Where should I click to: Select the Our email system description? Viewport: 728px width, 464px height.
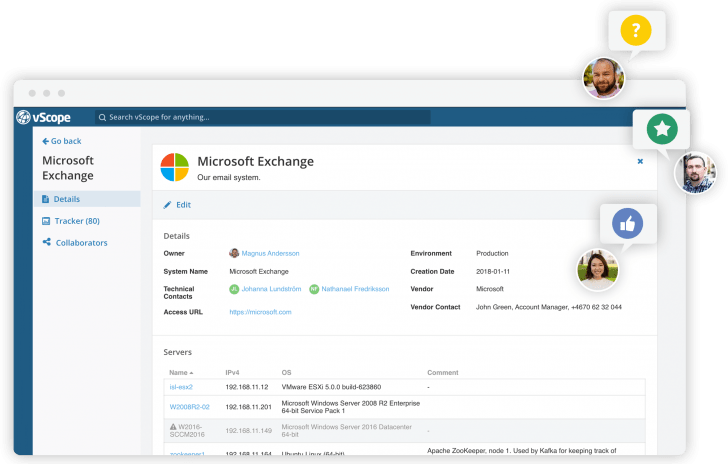[x=229, y=177]
